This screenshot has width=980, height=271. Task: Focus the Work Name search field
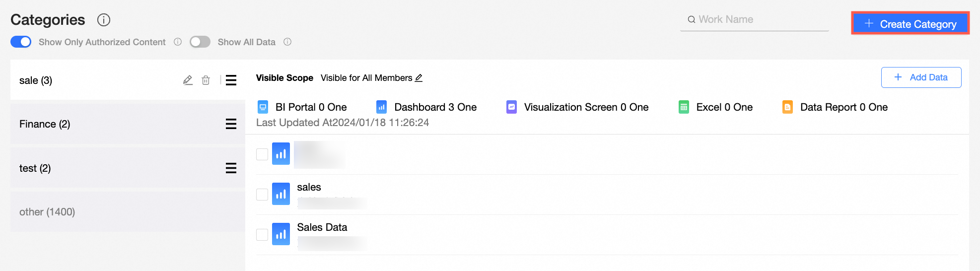[754, 20]
